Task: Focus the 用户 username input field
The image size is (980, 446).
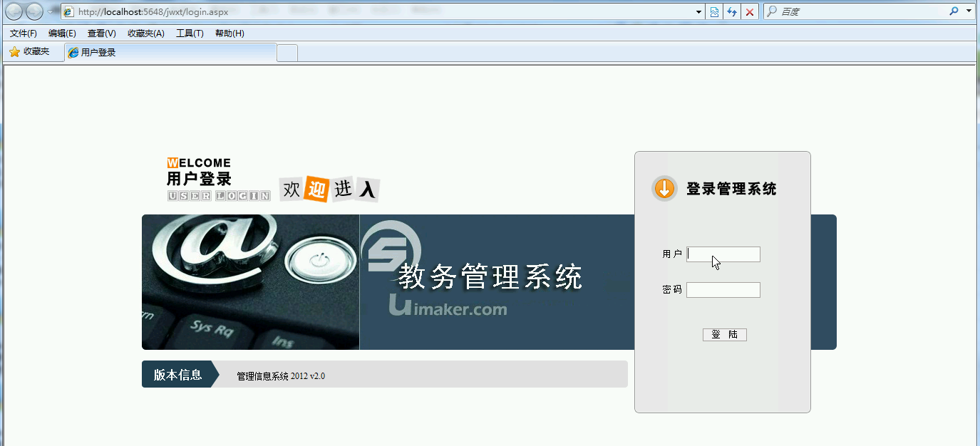Action: (723, 254)
